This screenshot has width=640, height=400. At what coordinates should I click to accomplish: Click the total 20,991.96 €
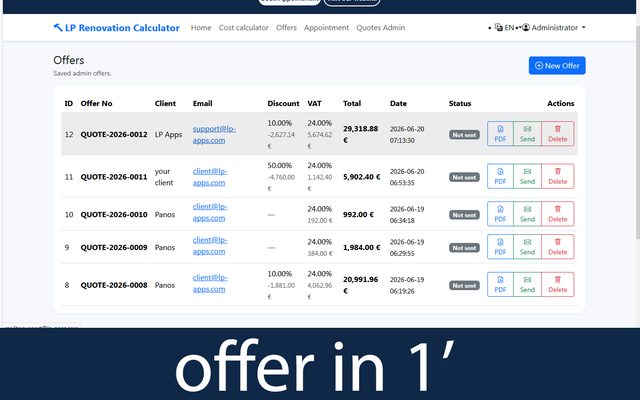tap(360, 285)
